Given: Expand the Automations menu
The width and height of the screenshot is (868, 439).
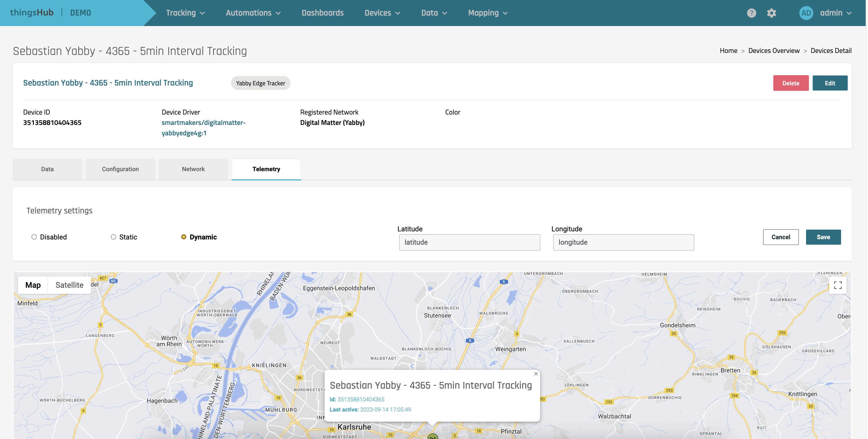Looking at the screenshot, I should 253,13.
